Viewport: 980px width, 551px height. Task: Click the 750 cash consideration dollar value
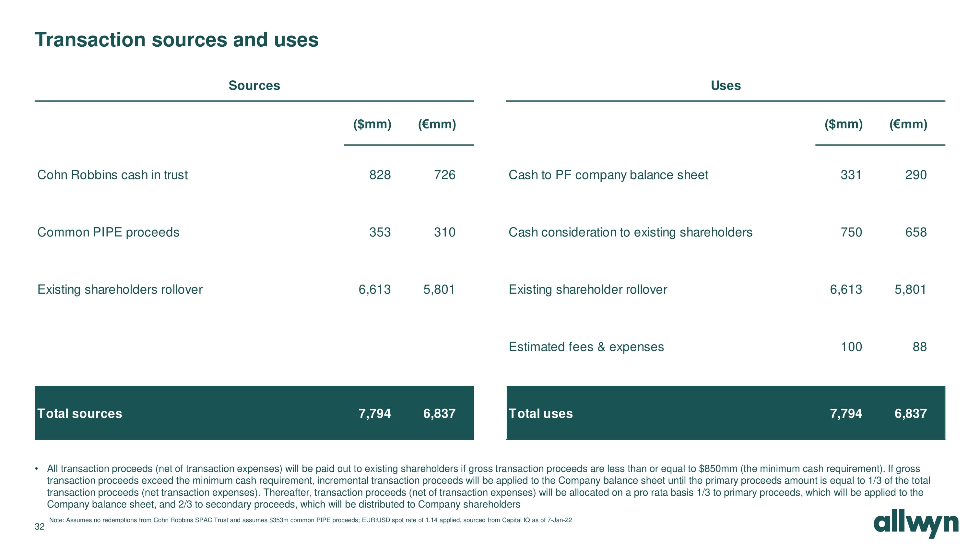pyautogui.click(x=851, y=232)
